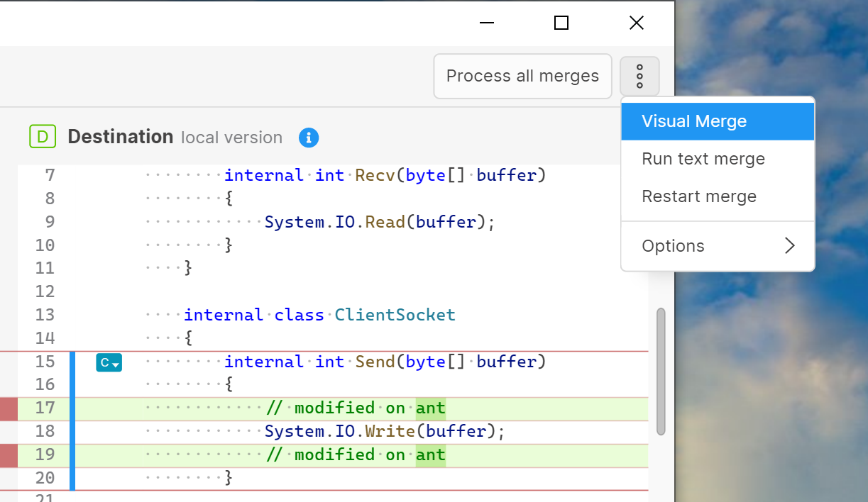The height and width of the screenshot is (502, 868).
Task: Choose Run text merge
Action: [x=703, y=159]
